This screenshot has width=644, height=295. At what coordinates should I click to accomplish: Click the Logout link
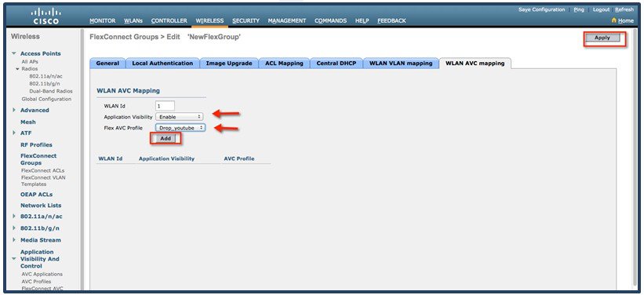(601, 9)
